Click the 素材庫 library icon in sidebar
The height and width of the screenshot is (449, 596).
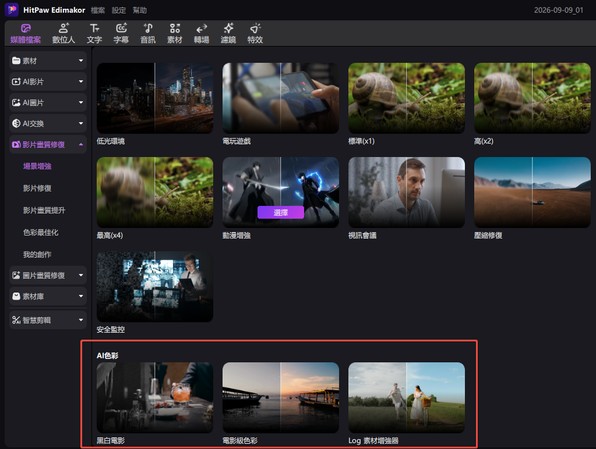(16, 296)
